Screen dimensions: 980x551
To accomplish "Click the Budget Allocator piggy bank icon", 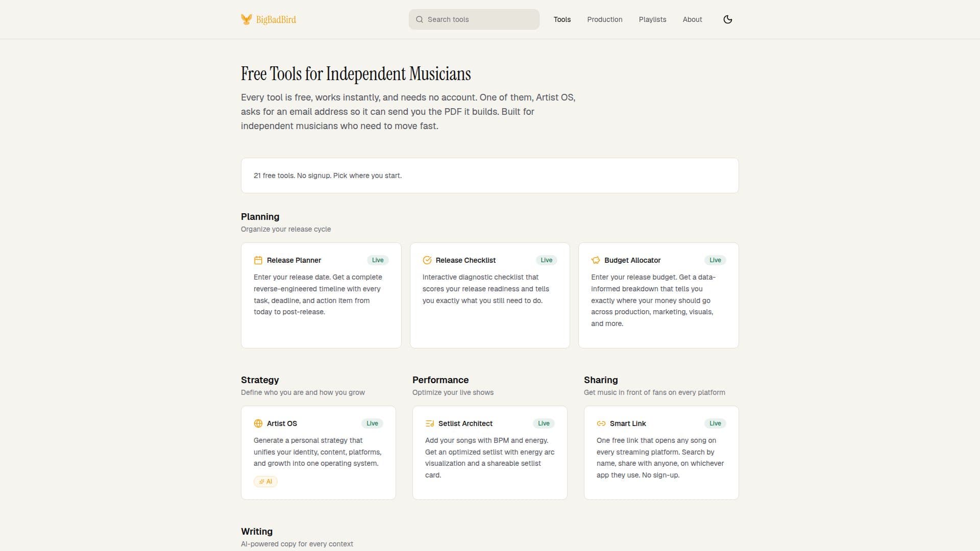I will click(596, 260).
